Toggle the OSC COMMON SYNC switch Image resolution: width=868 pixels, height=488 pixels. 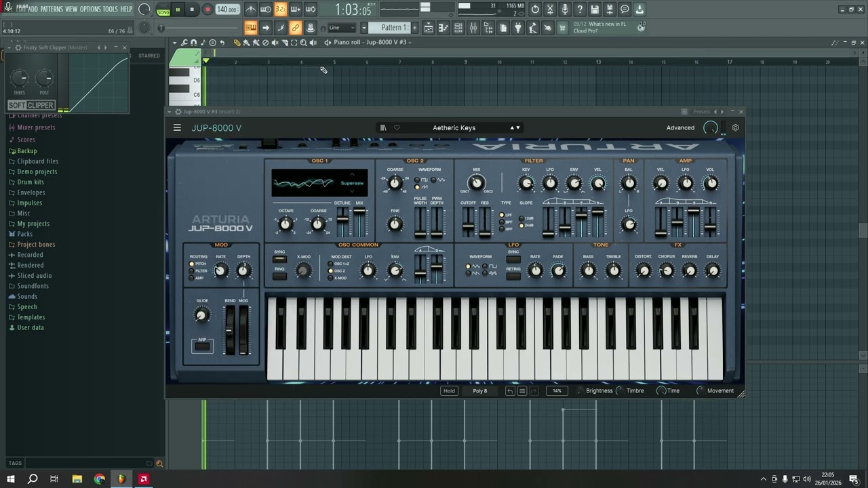279,260
